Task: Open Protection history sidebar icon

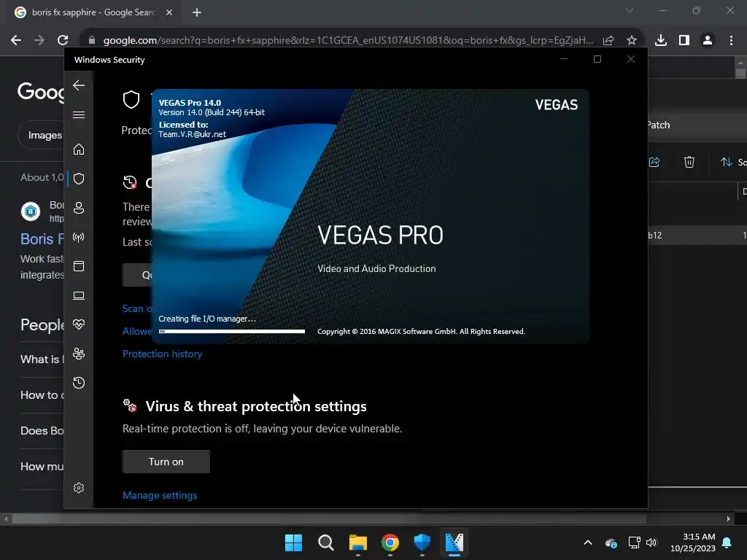Action: pyautogui.click(x=79, y=383)
